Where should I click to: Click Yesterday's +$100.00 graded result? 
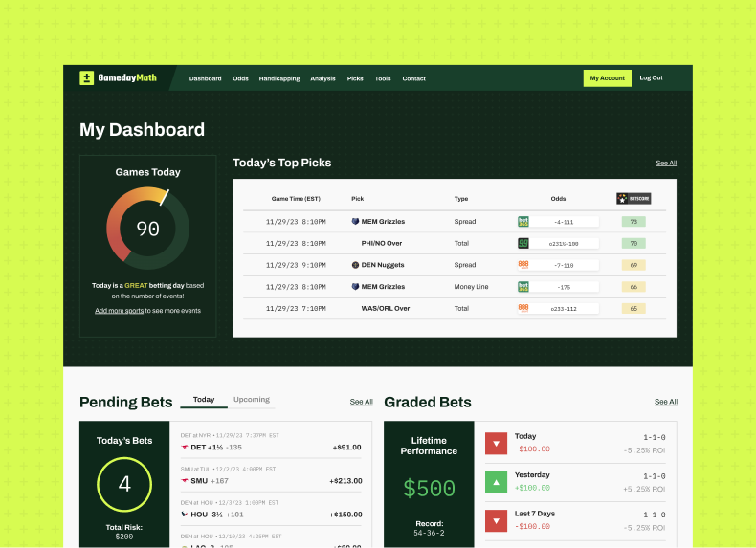[x=532, y=488]
